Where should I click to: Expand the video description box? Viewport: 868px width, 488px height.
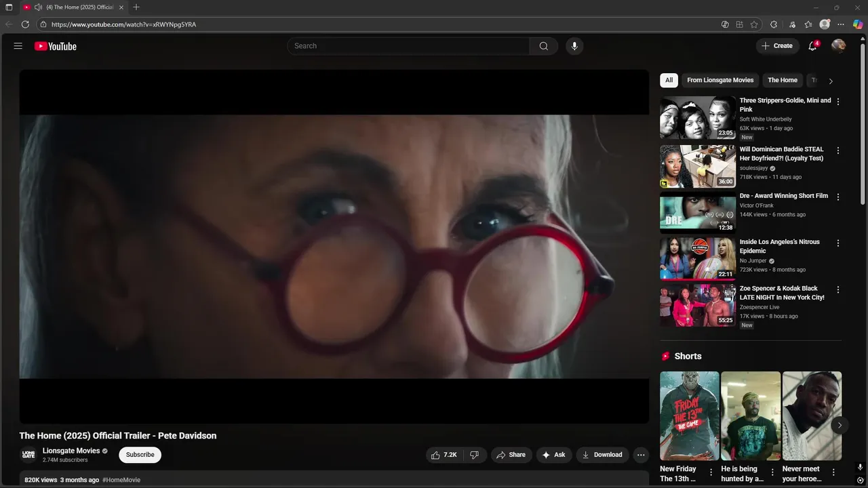(x=334, y=479)
